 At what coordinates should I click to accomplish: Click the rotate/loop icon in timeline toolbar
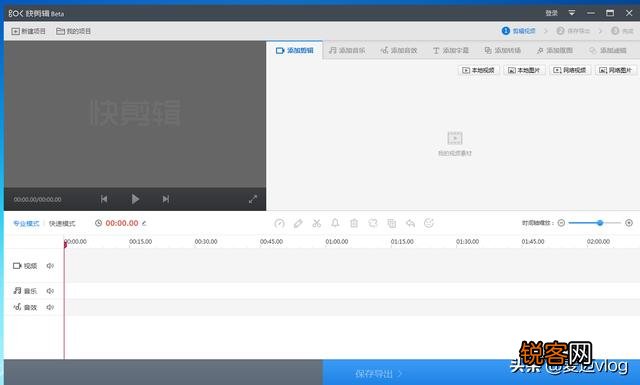(x=373, y=223)
